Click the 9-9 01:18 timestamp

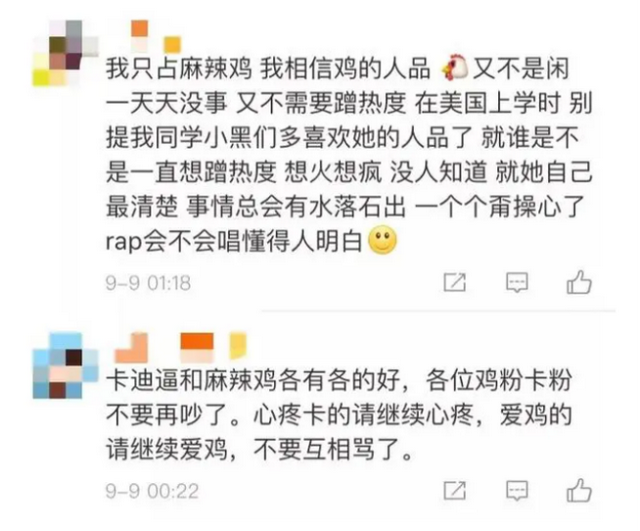[148, 283]
